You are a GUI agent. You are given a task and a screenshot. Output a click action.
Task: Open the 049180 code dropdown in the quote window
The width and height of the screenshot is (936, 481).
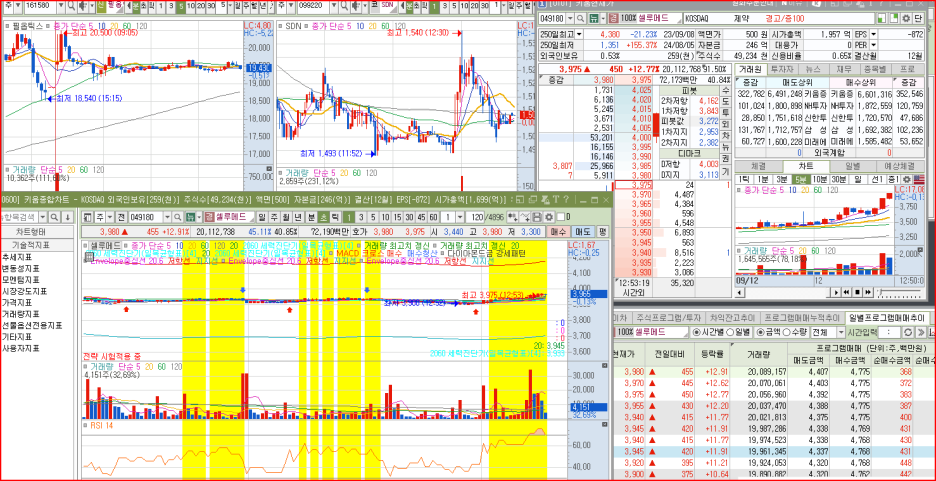569,18
